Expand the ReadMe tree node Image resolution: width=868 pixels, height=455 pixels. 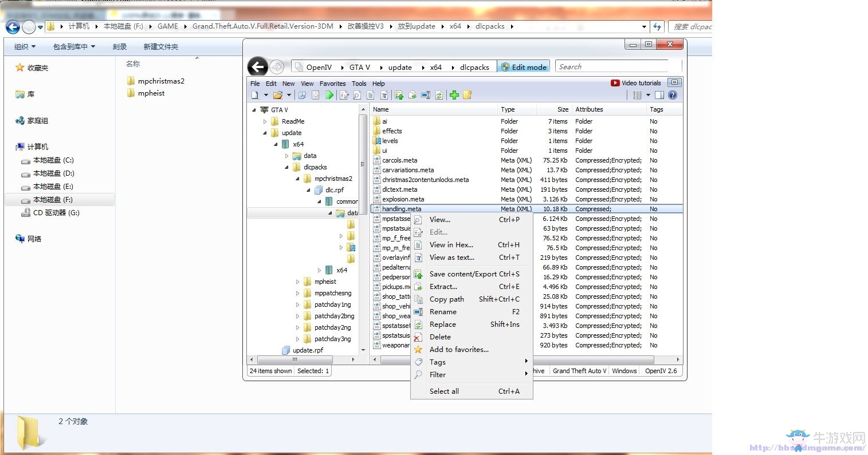coord(265,121)
